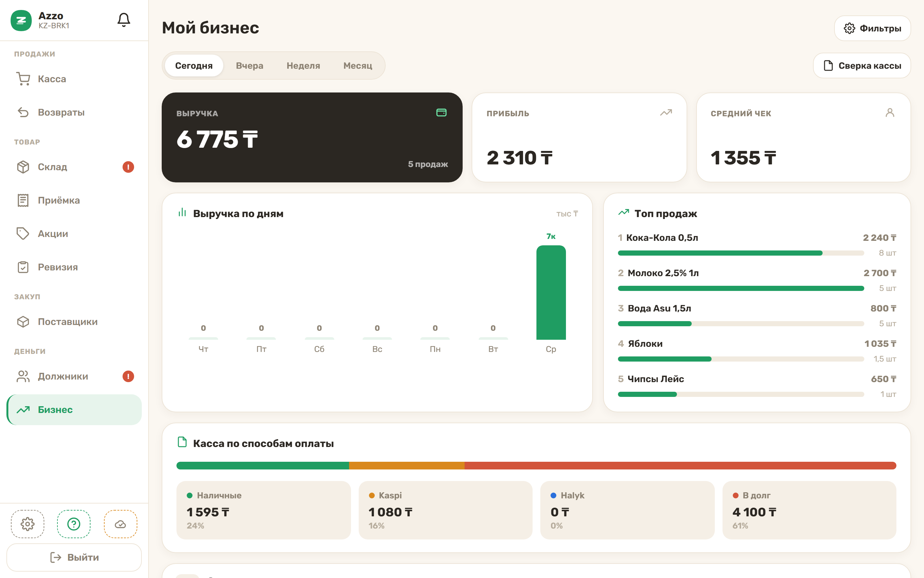Click person icon on Средний чек card
The image size is (924, 578).
[x=890, y=112]
